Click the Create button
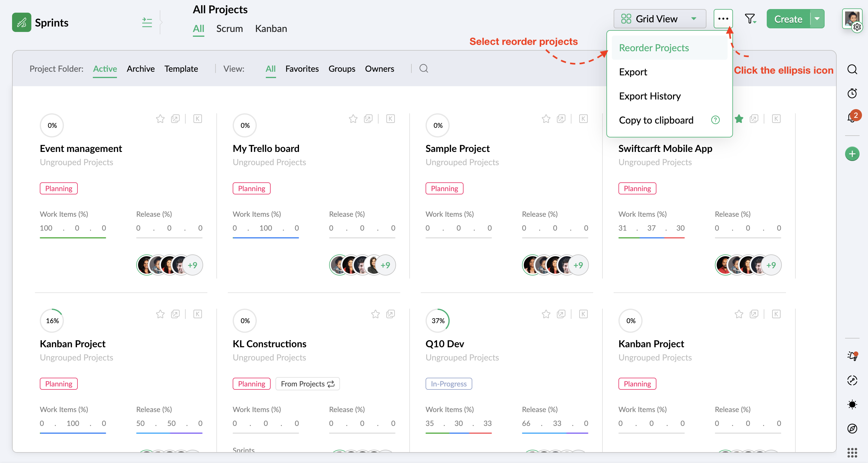This screenshot has height=463, width=868. pos(788,19)
